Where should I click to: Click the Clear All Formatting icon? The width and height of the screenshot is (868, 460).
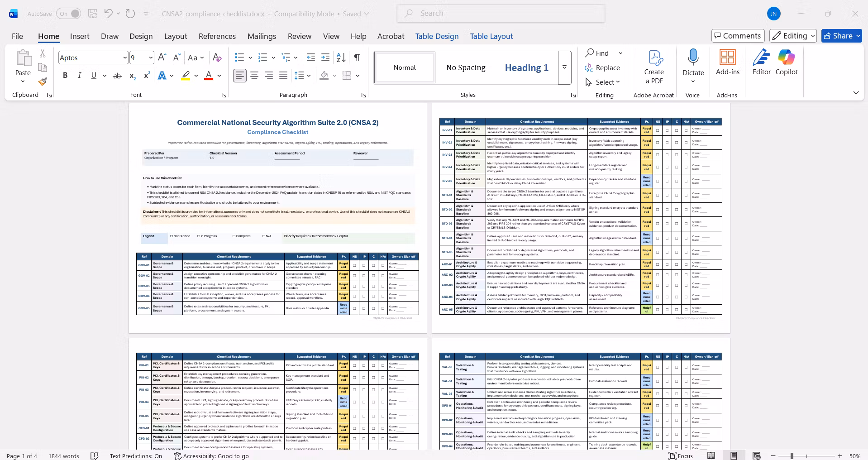pos(217,57)
